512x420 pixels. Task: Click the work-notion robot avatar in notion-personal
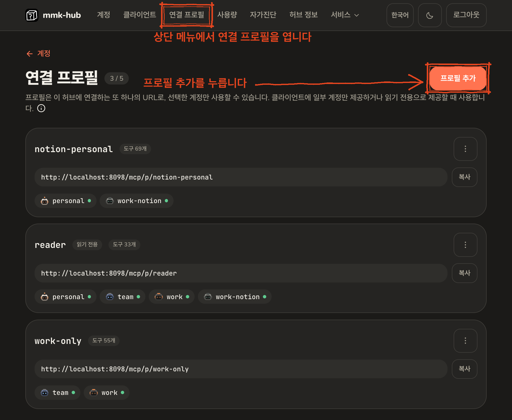pos(110,201)
